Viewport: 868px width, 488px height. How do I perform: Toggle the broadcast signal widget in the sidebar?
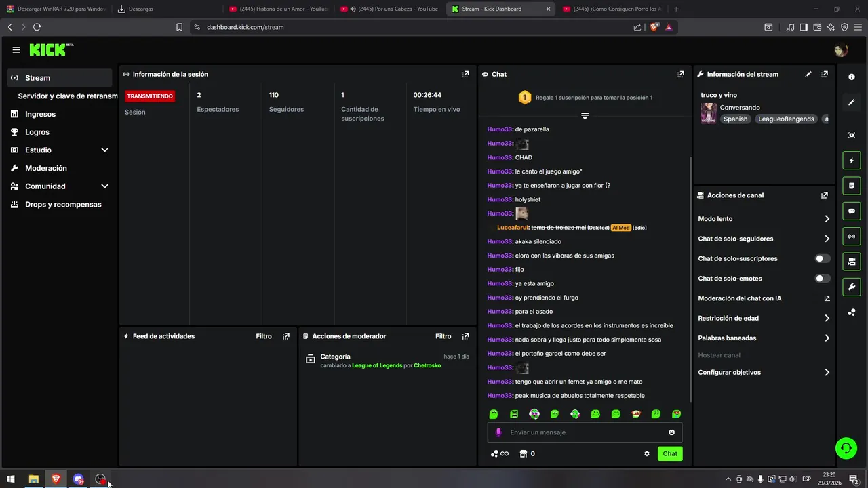coord(852,236)
